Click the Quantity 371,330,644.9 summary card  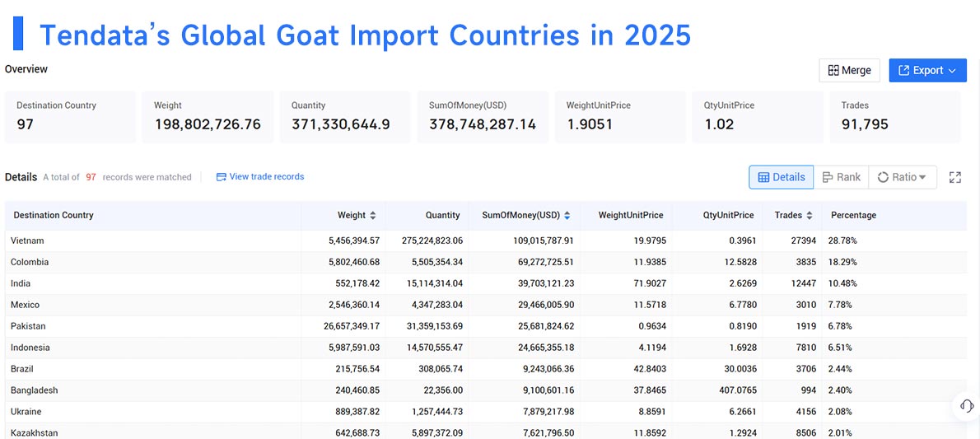pyautogui.click(x=345, y=117)
